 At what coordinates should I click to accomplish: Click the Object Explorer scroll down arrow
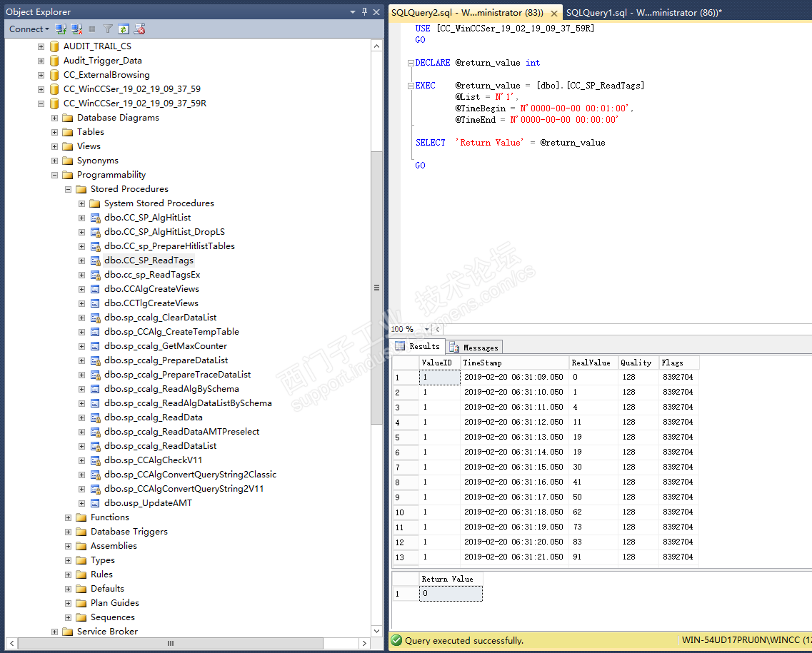(x=376, y=631)
